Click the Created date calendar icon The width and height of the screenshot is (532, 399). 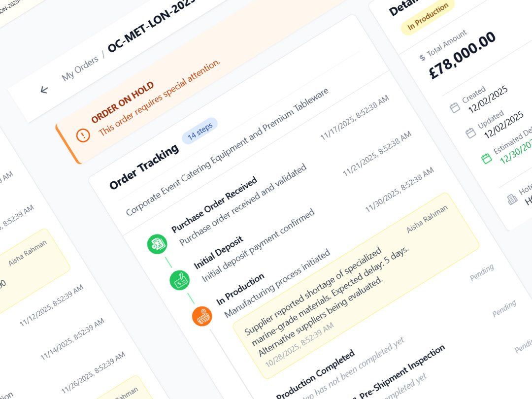[455, 107]
